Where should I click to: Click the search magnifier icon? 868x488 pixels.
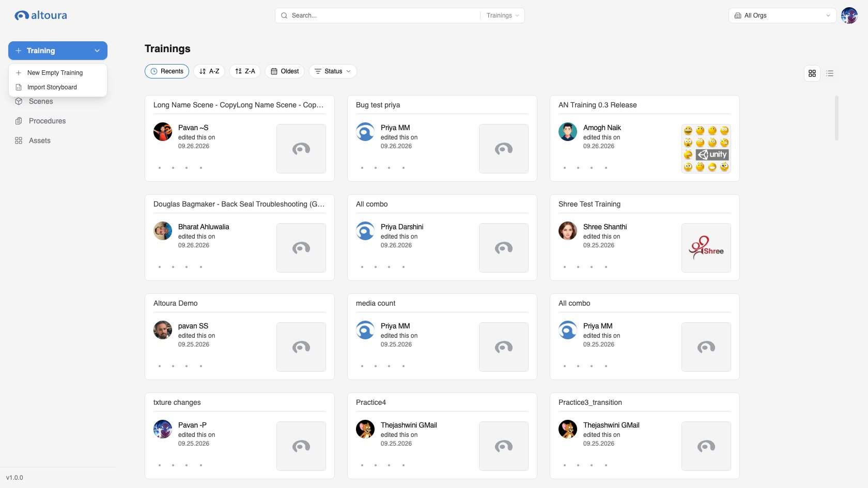[x=284, y=15]
